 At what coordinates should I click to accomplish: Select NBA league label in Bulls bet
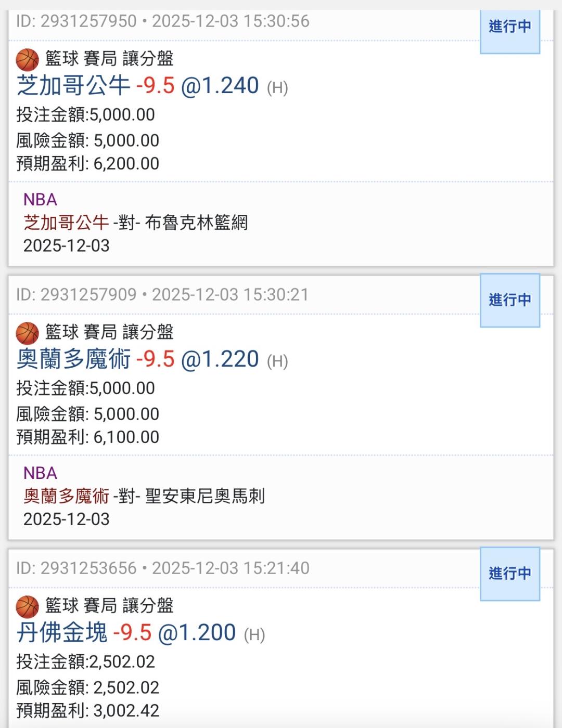[40, 200]
